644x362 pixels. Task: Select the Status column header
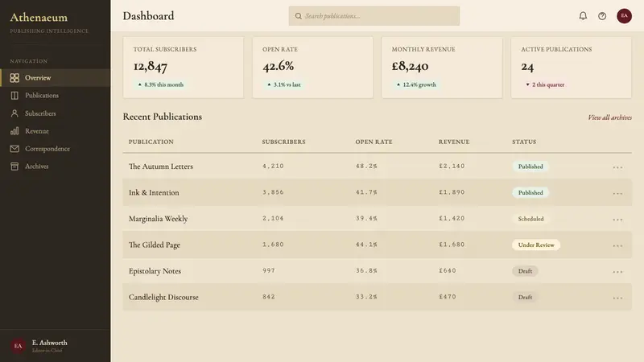(524, 142)
